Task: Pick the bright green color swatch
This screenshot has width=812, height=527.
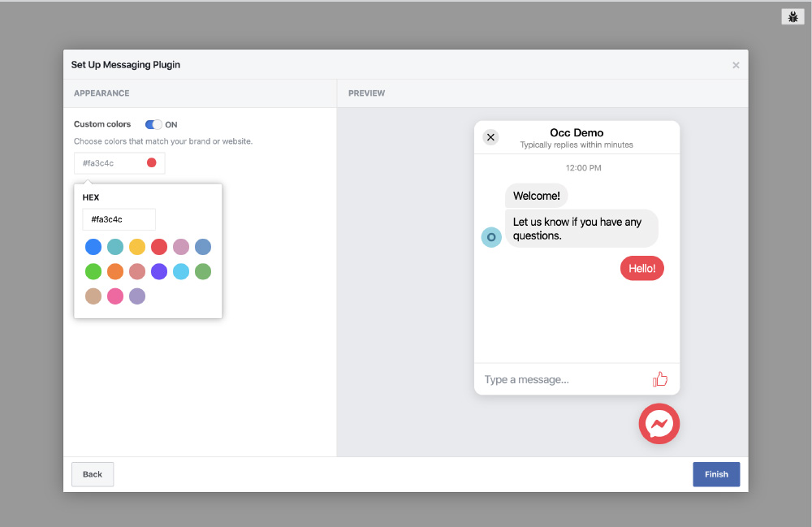Action: point(93,271)
